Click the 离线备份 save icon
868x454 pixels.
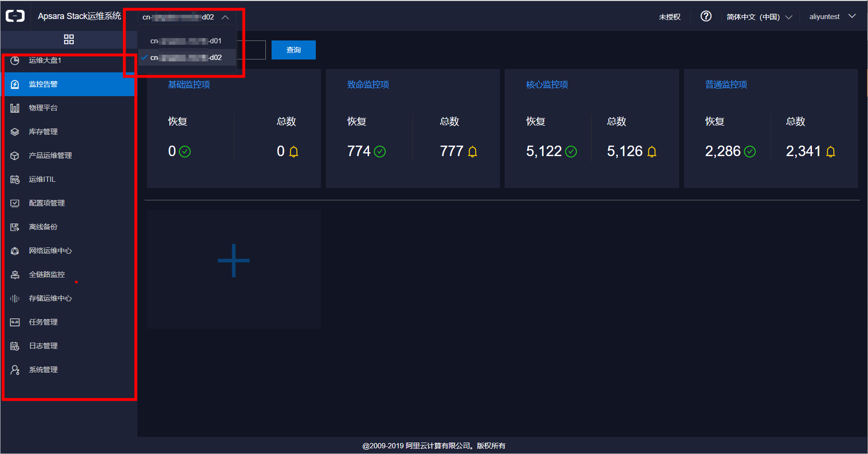(x=15, y=227)
